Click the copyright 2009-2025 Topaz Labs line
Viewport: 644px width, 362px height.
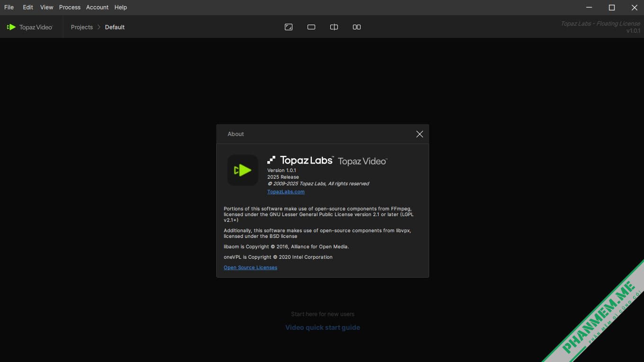coord(318,183)
